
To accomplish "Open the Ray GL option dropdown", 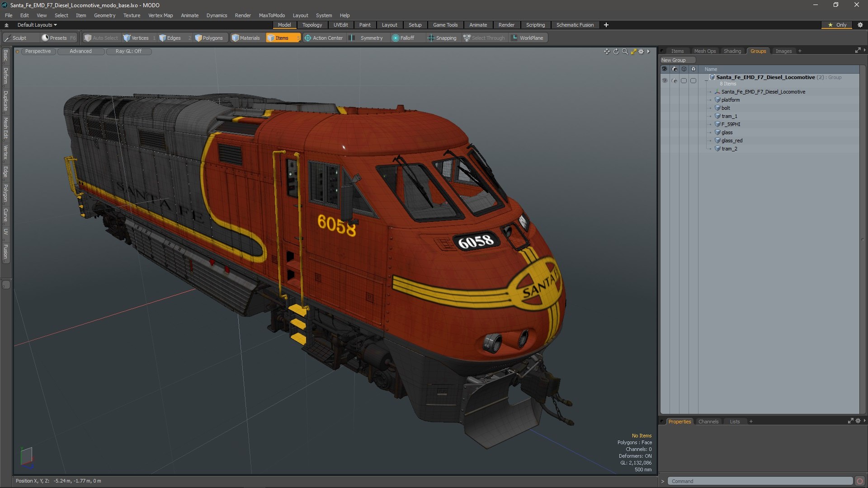I will pos(128,52).
